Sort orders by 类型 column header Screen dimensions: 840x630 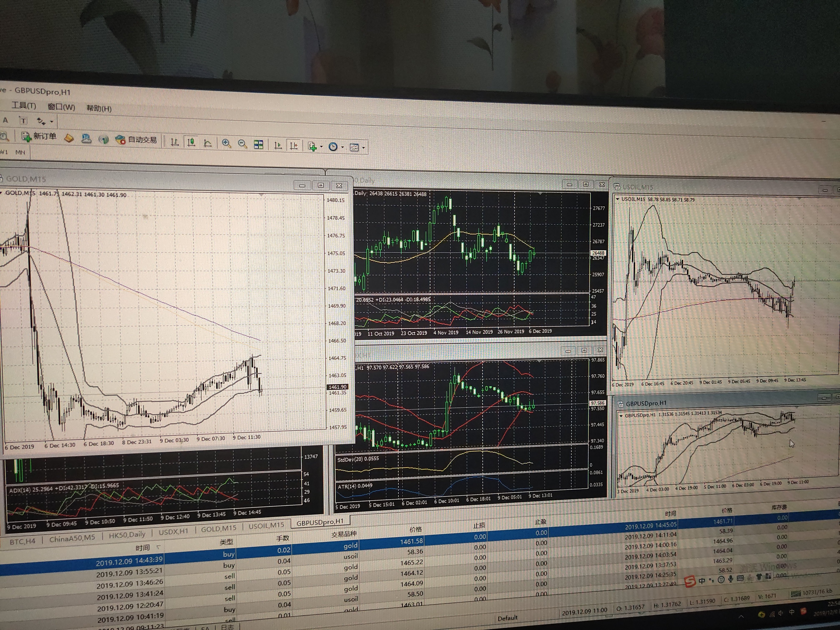coord(226,542)
